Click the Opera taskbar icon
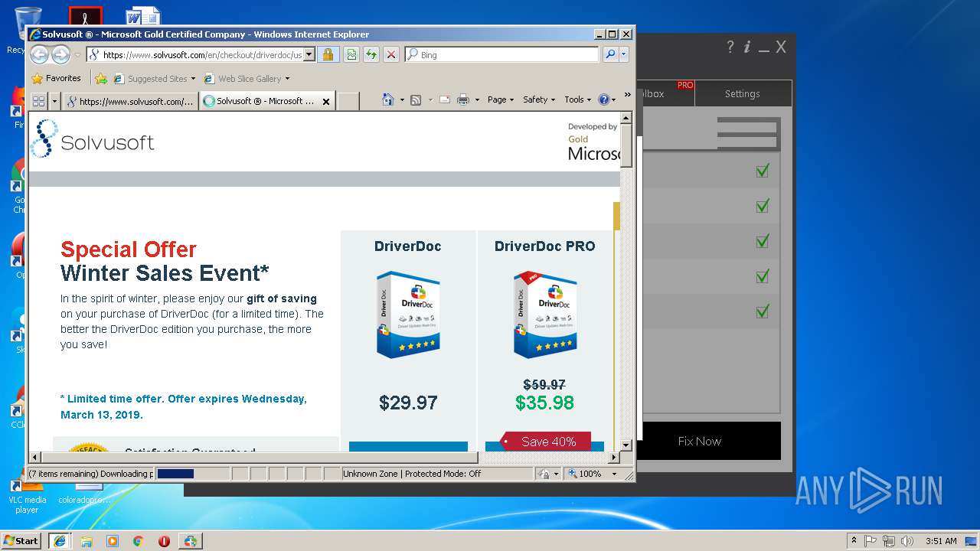Viewport: 980px width, 551px height. pyautogui.click(x=164, y=541)
